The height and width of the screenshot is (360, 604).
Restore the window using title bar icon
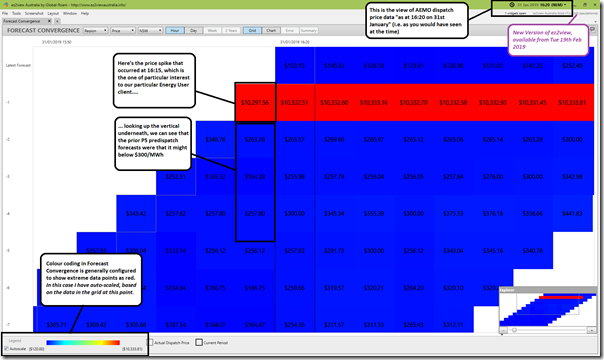pyautogui.click(x=585, y=5)
